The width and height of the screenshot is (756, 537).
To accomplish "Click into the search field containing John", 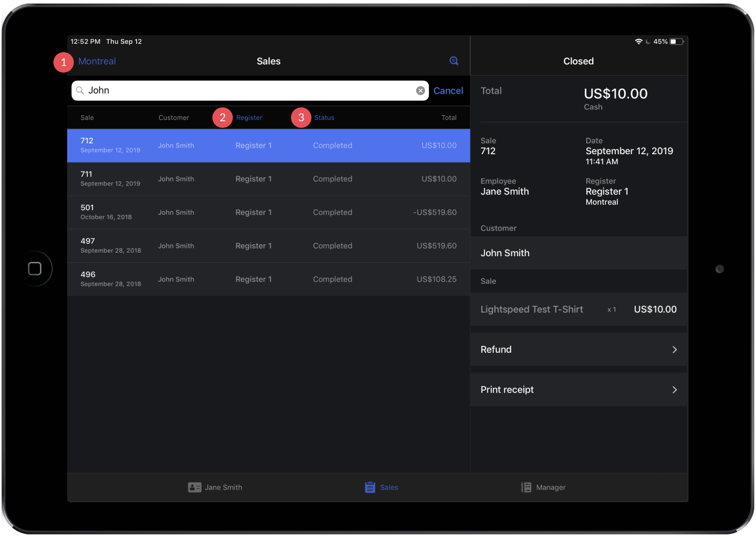I will pos(250,91).
